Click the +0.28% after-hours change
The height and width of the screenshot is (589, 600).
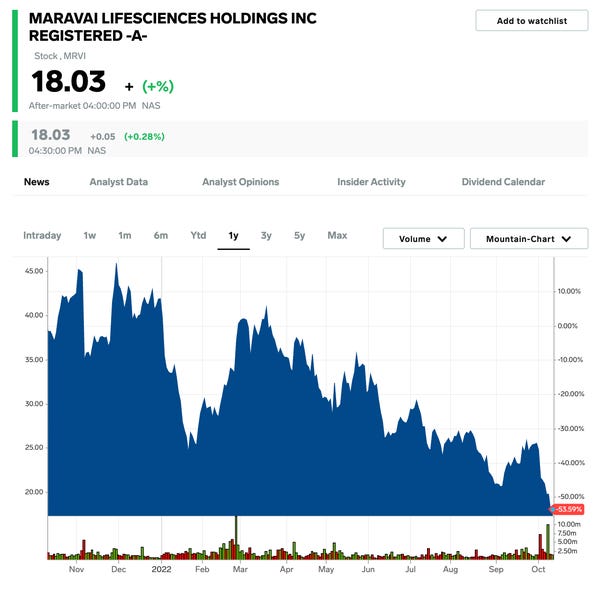144,137
